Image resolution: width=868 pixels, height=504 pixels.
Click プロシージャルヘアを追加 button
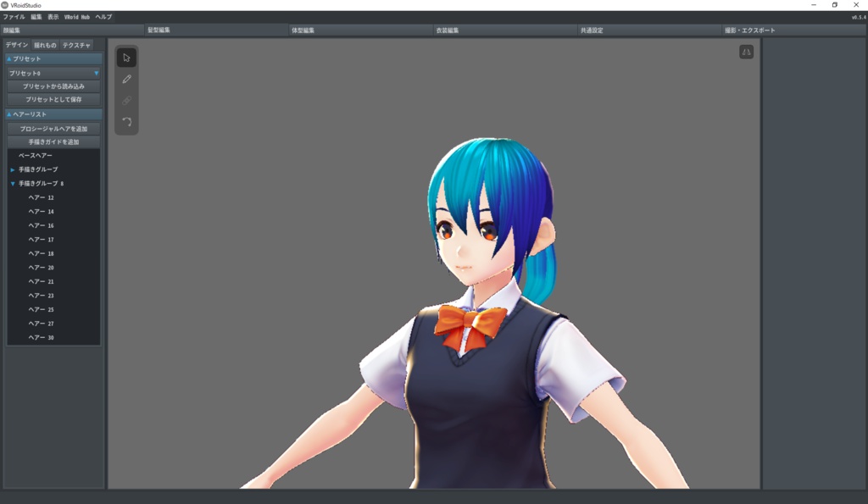[x=53, y=129]
